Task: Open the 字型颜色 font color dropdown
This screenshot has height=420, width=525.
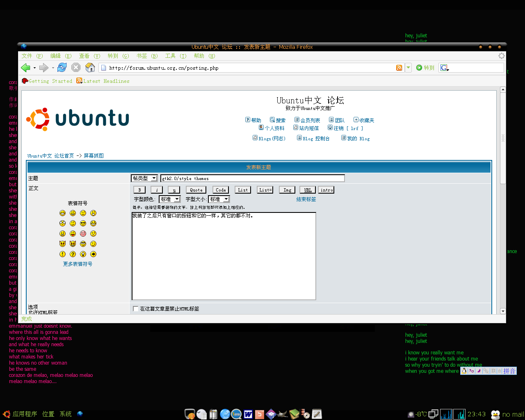Action: point(169,199)
